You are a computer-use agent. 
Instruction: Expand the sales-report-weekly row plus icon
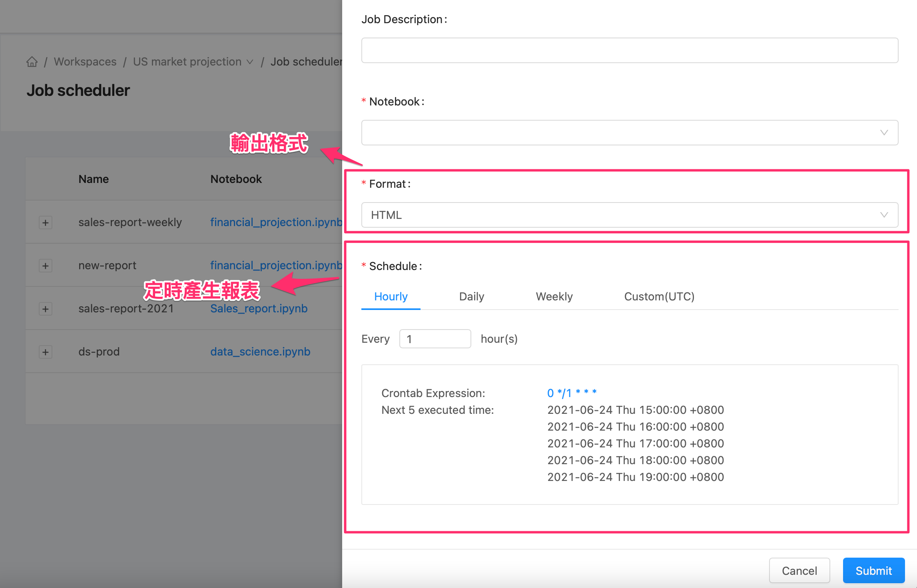coord(46,222)
